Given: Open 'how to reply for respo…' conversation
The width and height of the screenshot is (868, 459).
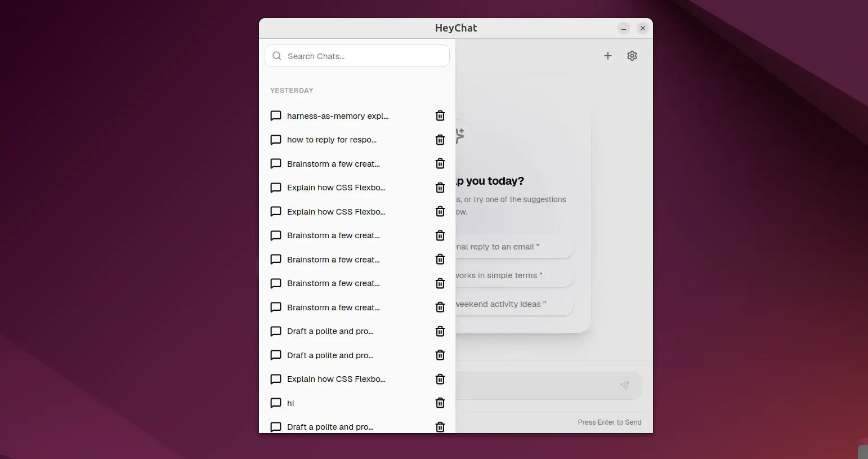Looking at the screenshot, I should point(332,140).
